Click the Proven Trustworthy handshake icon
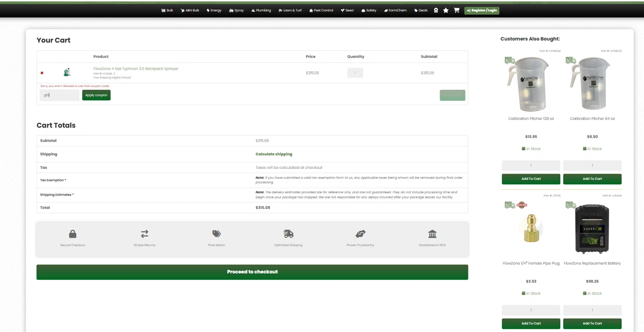This screenshot has width=644, height=332. pyautogui.click(x=360, y=234)
